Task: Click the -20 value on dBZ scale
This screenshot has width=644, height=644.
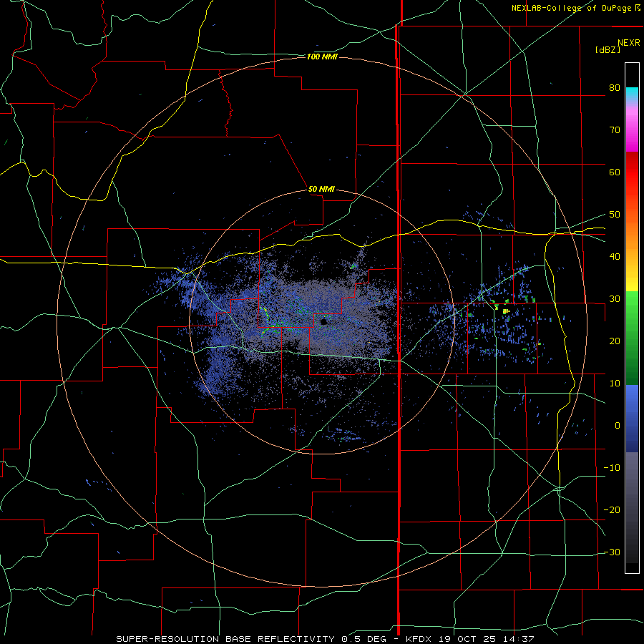Action: click(612, 510)
